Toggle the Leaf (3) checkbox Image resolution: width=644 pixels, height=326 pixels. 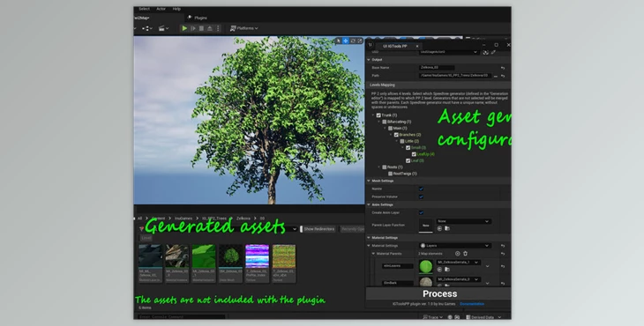click(408, 160)
